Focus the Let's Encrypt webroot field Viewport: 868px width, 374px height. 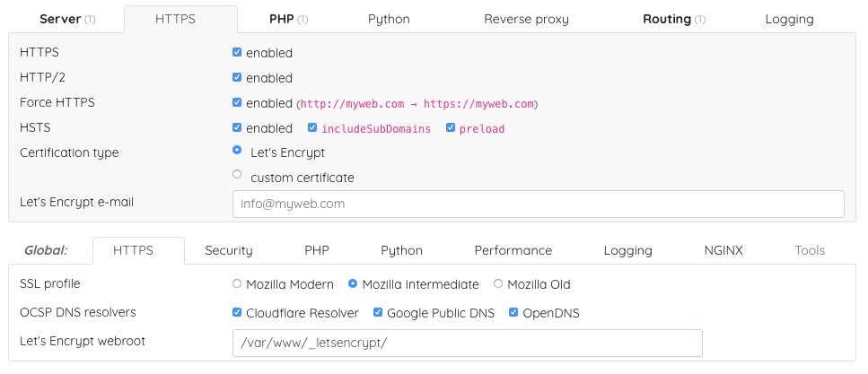[x=467, y=343]
